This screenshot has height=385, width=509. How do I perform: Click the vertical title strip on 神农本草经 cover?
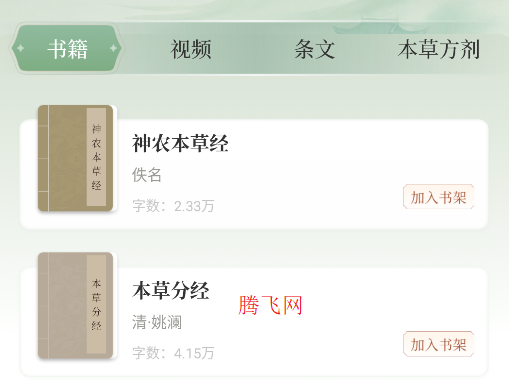[96, 157]
